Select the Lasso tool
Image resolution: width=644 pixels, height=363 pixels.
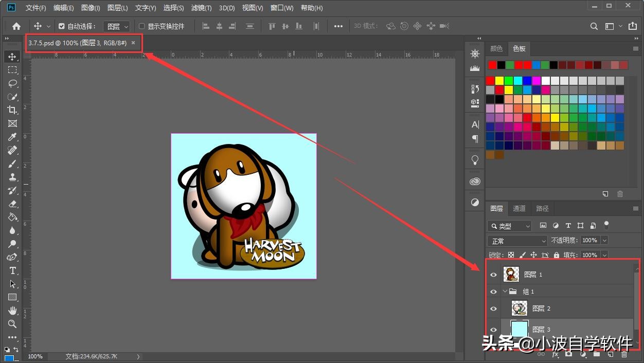click(x=12, y=83)
